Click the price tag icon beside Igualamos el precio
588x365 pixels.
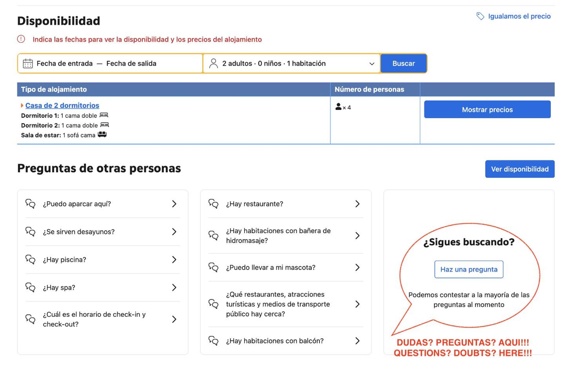480,16
